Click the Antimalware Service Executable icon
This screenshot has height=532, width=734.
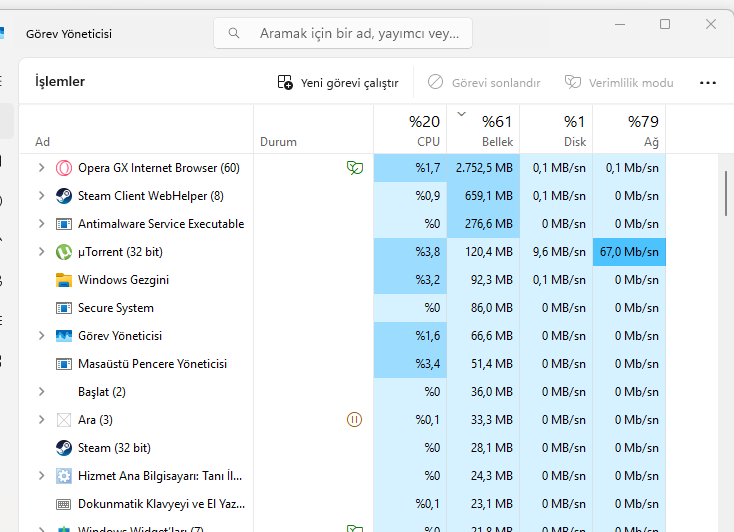coord(64,224)
